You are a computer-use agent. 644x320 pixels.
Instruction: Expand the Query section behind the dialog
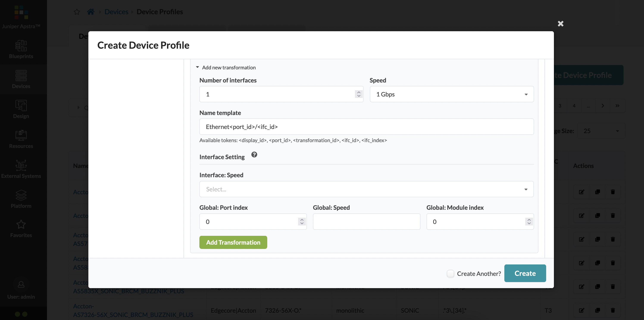(78, 107)
